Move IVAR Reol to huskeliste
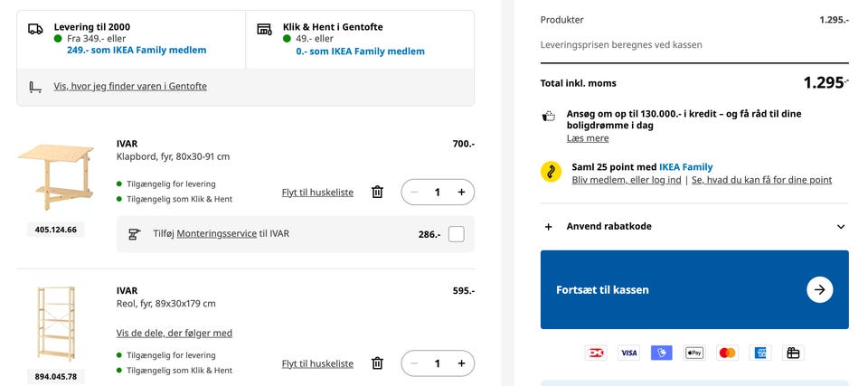 pyautogui.click(x=317, y=364)
